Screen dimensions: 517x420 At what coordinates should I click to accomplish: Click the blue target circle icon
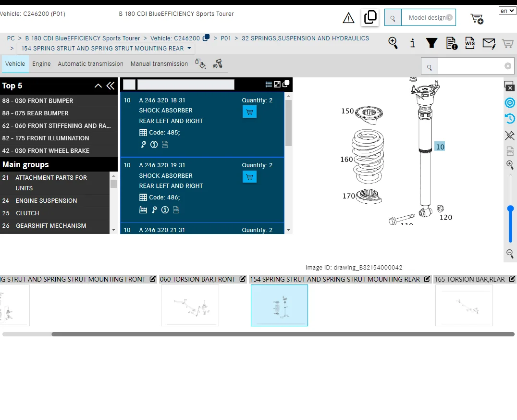tap(510, 103)
